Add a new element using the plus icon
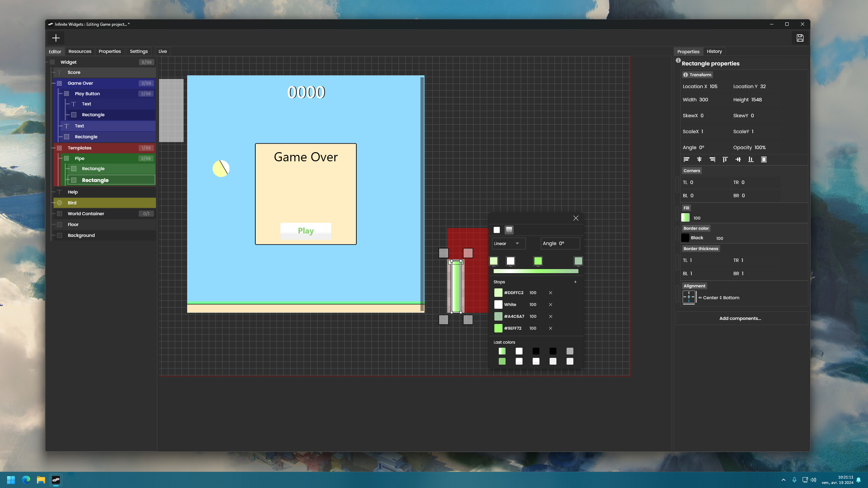The image size is (868, 488). pos(56,38)
